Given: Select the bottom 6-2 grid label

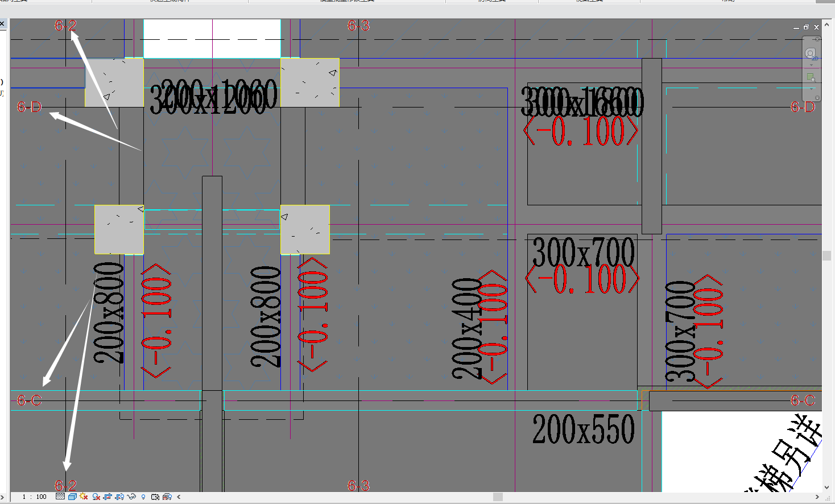Looking at the screenshot, I should (65, 485).
